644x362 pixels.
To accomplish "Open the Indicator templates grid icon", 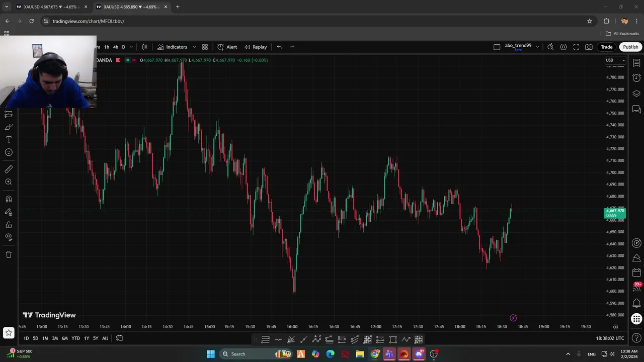I will pos(205,47).
